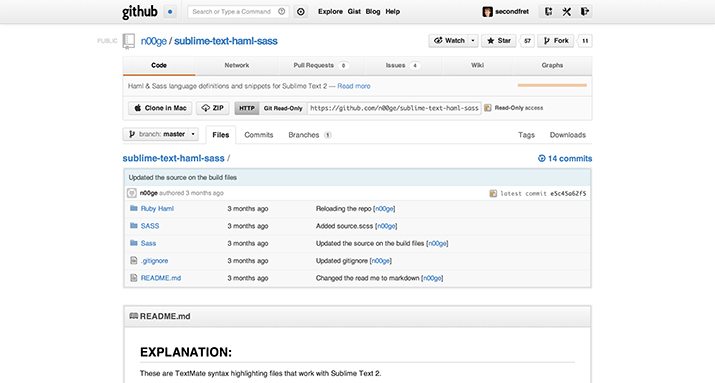Click the blue notifications indicator dot
This screenshot has height=383, width=715.
click(x=170, y=12)
